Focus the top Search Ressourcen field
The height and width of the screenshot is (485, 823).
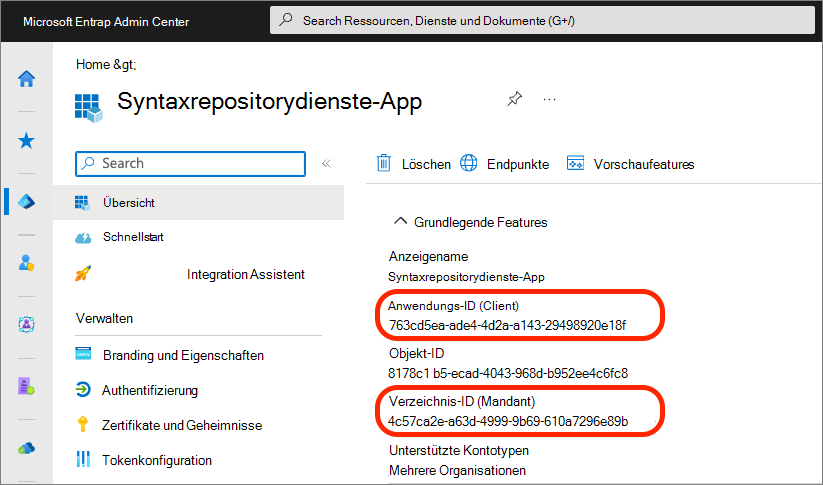point(543,20)
